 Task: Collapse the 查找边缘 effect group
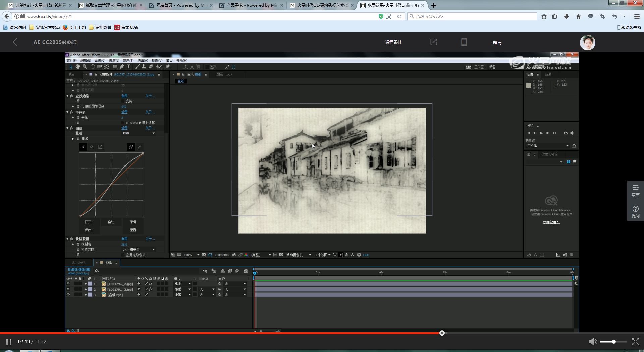pos(67,96)
